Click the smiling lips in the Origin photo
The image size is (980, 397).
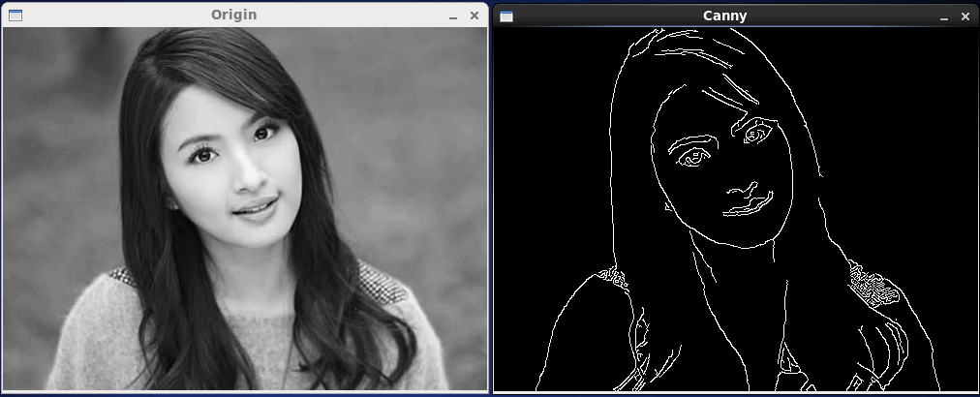tap(256, 206)
